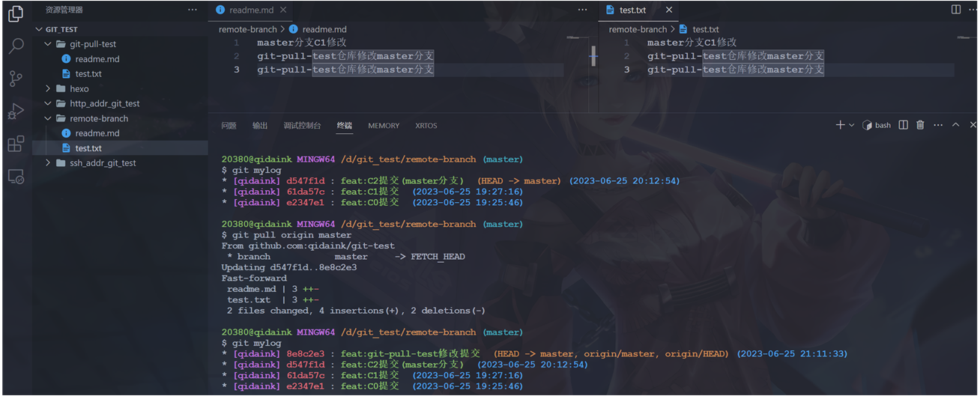Switch to the 调试控制台 panel tab
Image resolution: width=980 pixels, height=396 pixels.
click(x=302, y=126)
